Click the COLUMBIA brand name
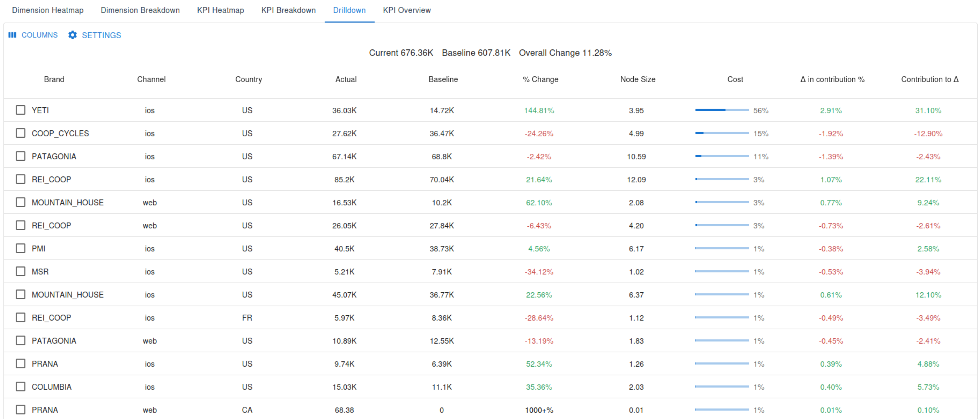Image resolution: width=980 pixels, height=419 pixels. pyautogui.click(x=51, y=387)
